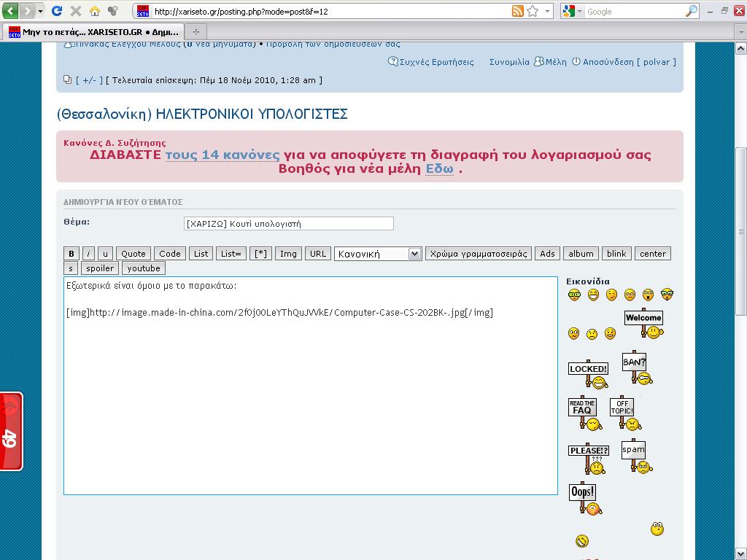This screenshot has height=560, width=747.
Task: Apply underline with the u button
Action: (x=105, y=254)
